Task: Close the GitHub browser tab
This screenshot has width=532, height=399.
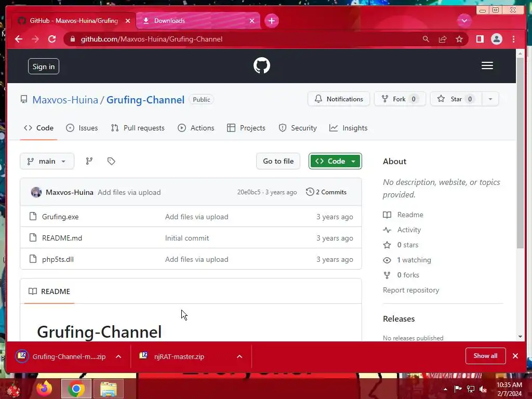Action: (x=128, y=21)
